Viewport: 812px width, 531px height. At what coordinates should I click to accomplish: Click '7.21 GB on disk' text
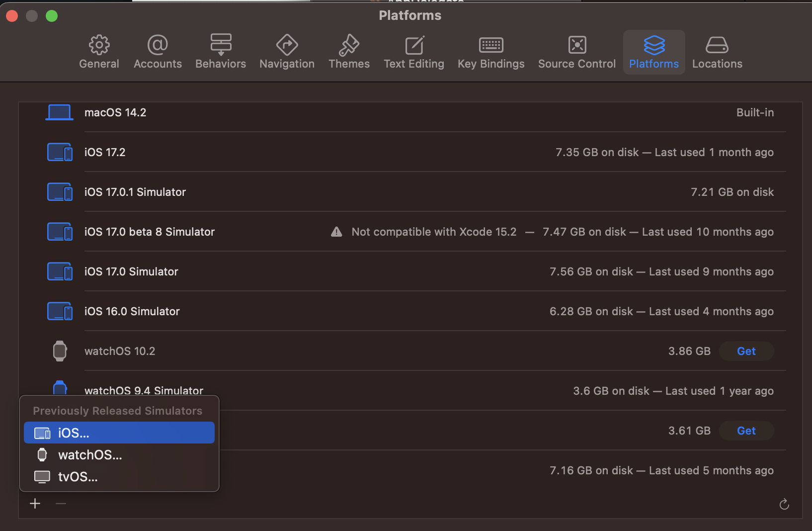[732, 192]
